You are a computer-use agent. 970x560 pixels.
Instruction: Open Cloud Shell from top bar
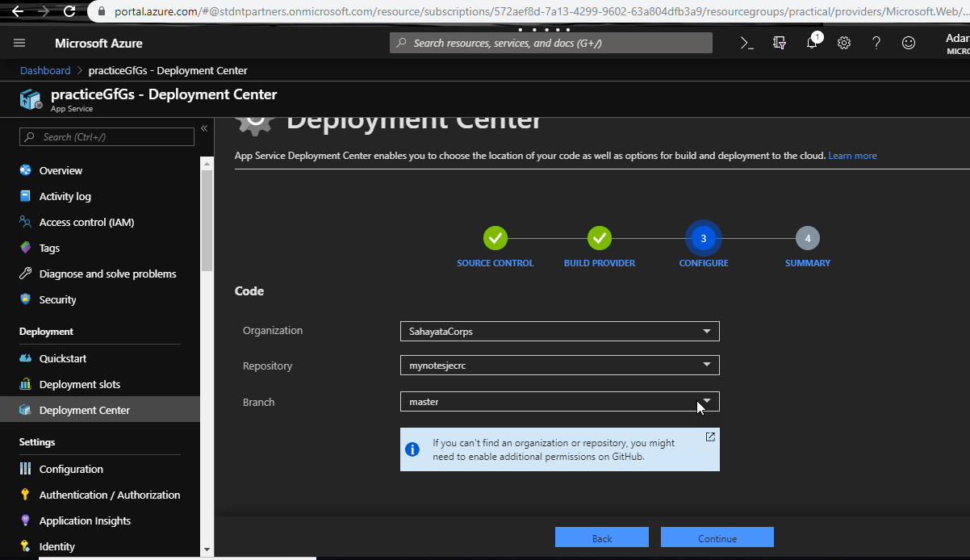point(747,43)
